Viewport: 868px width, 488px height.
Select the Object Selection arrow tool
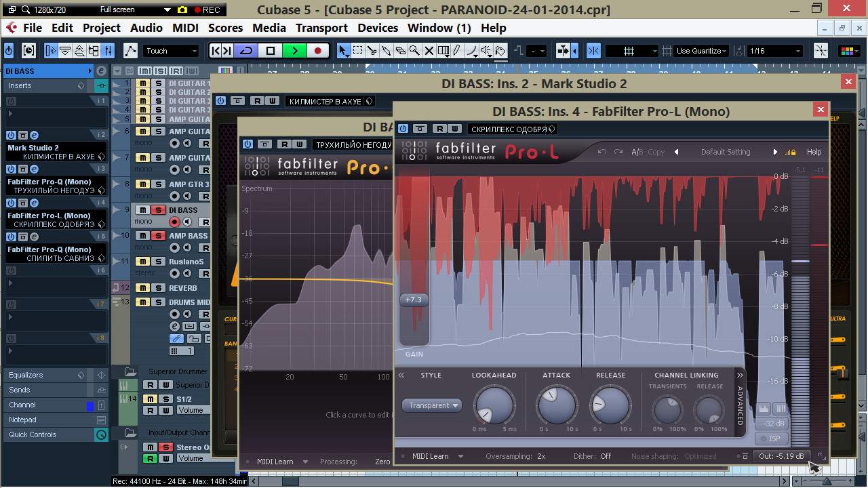click(x=344, y=51)
